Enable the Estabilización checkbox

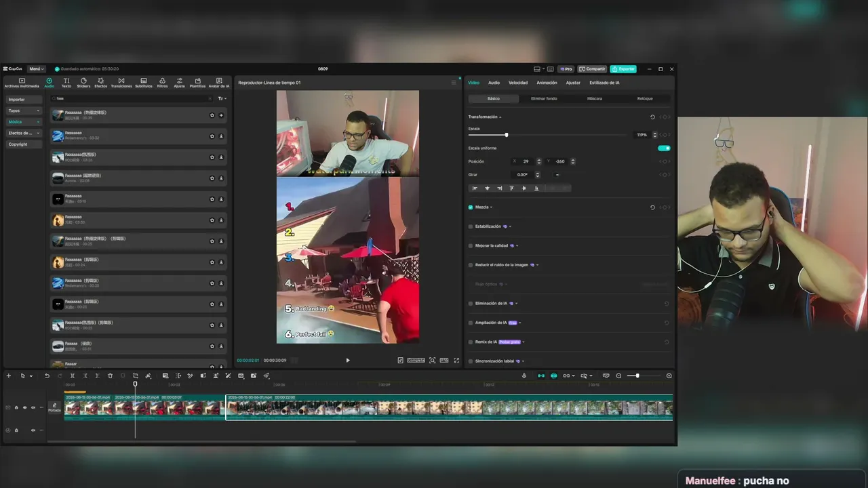coord(471,226)
